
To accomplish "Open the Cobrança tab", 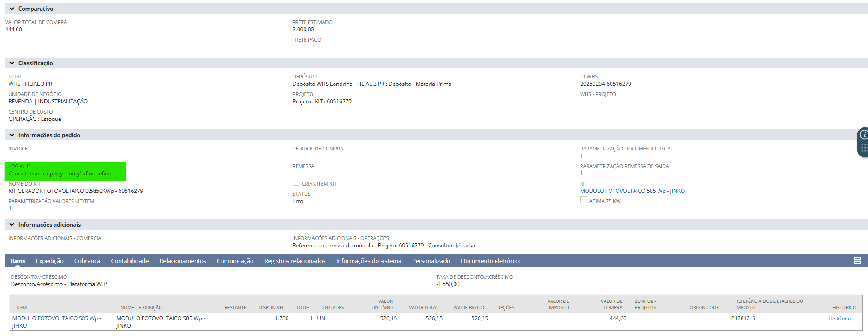I will pyautogui.click(x=87, y=261).
